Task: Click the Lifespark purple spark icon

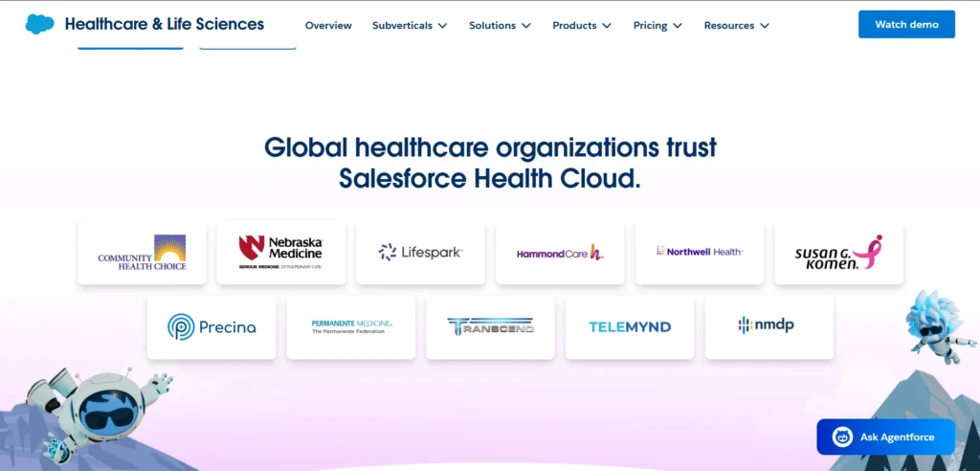Action: tap(388, 252)
